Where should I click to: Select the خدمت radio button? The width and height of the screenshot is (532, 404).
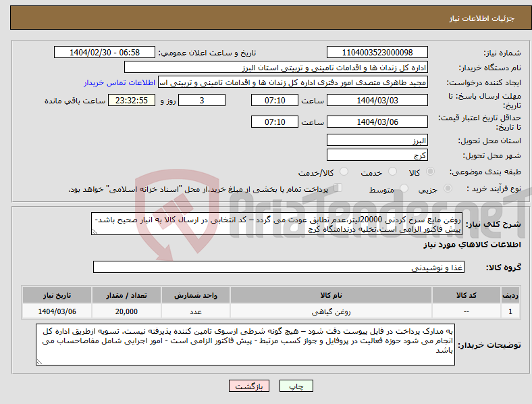click(392, 172)
